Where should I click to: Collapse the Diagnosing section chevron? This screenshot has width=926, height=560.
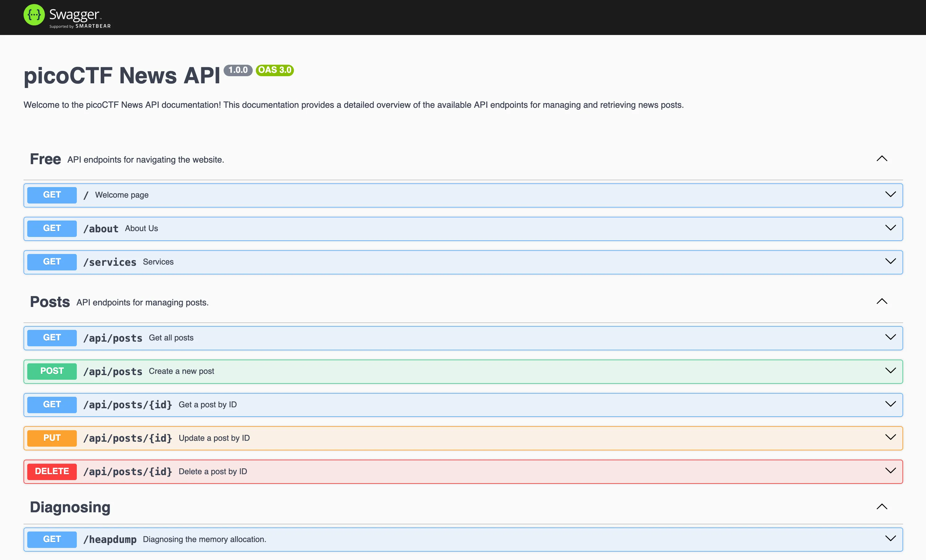coord(882,507)
